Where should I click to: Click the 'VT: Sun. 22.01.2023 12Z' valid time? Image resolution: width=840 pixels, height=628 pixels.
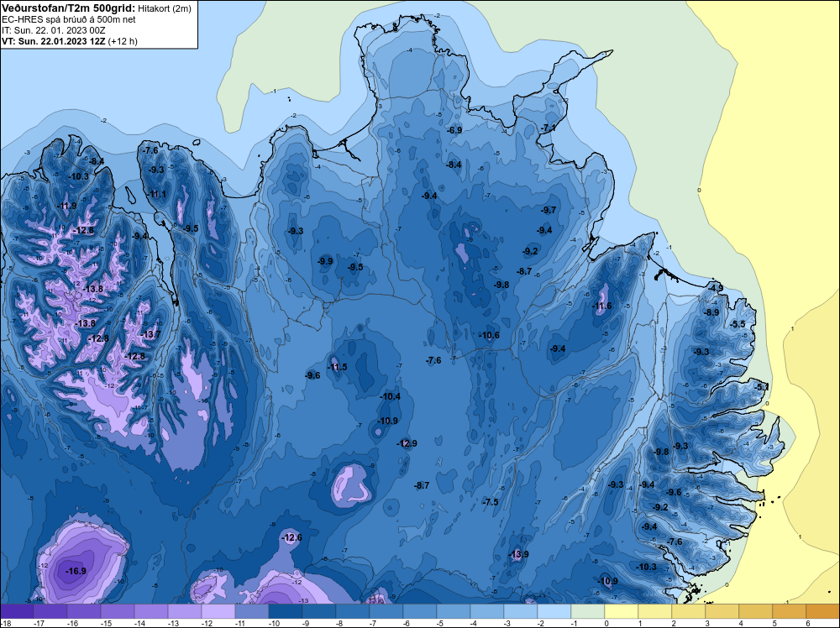coord(54,41)
